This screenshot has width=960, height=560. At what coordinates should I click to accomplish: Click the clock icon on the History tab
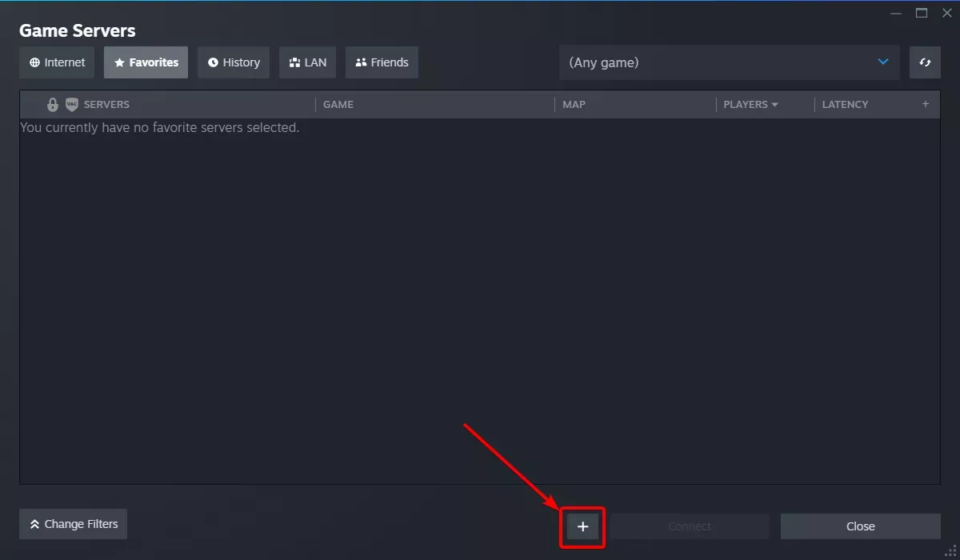(213, 62)
